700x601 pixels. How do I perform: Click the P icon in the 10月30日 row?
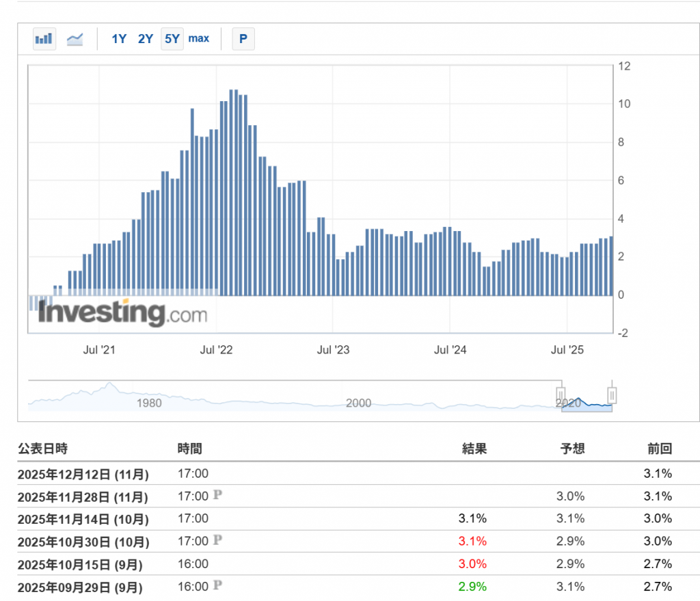[x=217, y=541]
